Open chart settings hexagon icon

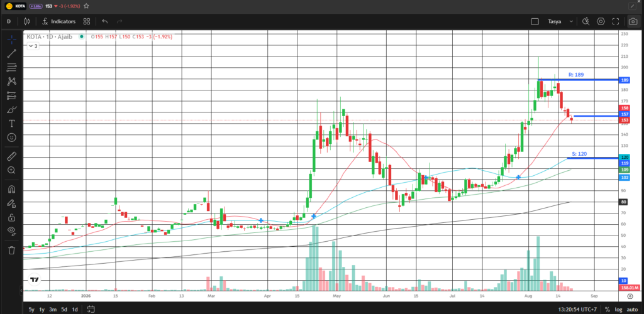[601, 21]
